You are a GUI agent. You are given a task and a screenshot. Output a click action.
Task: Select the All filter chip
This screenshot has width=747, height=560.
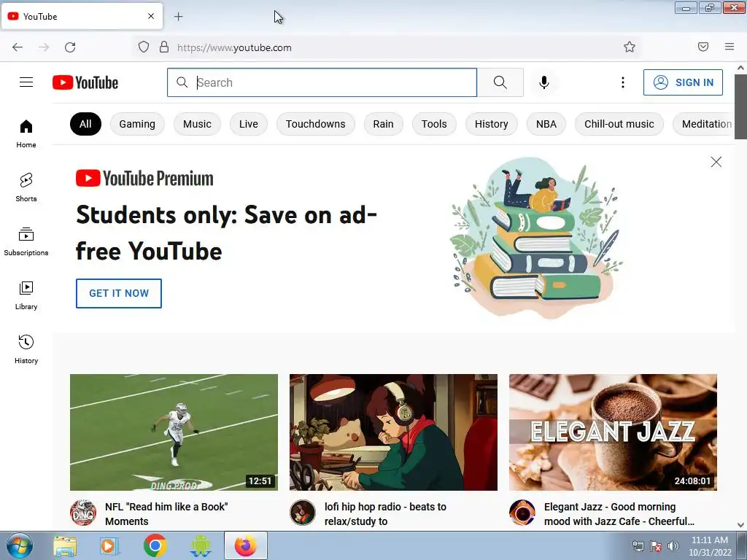85,124
